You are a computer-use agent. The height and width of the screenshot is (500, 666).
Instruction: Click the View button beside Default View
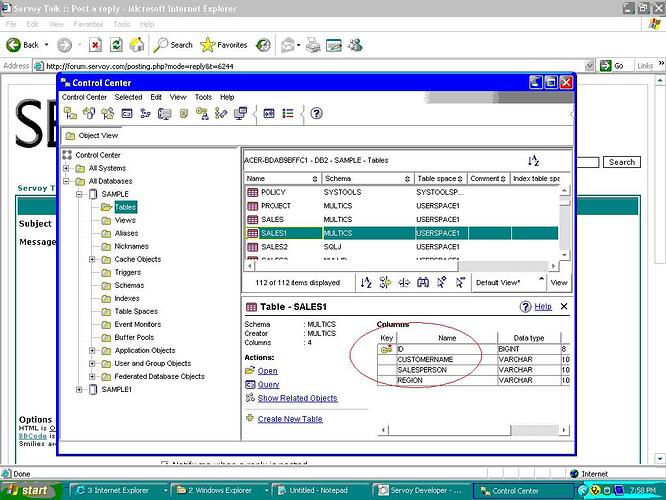click(x=559, y=282)
